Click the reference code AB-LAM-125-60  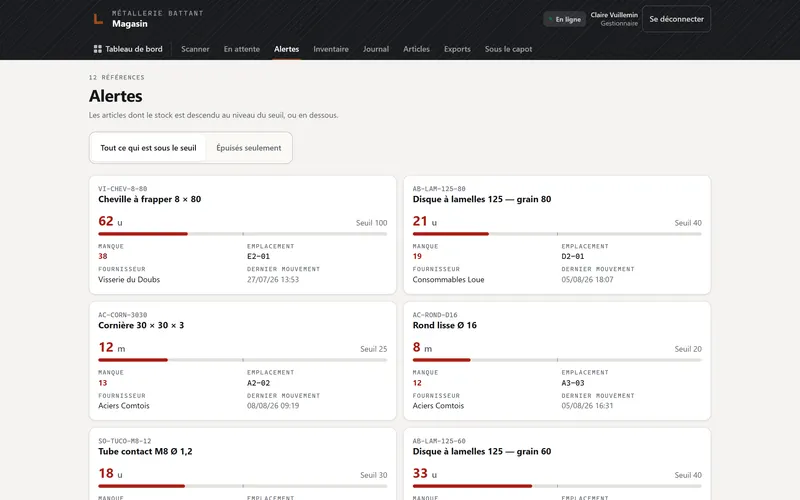439,441
